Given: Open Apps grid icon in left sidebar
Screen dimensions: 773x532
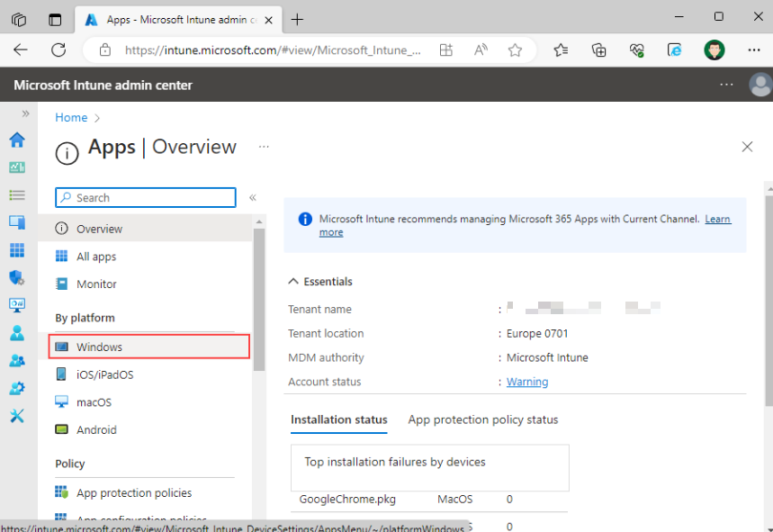Looking at the screenshot, I should 17,250.
